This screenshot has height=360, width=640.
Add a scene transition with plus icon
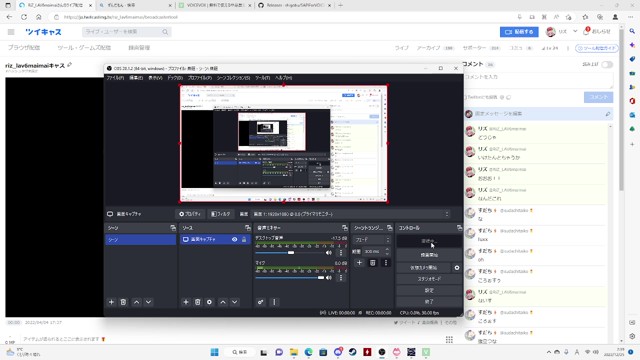coord(359,263)
